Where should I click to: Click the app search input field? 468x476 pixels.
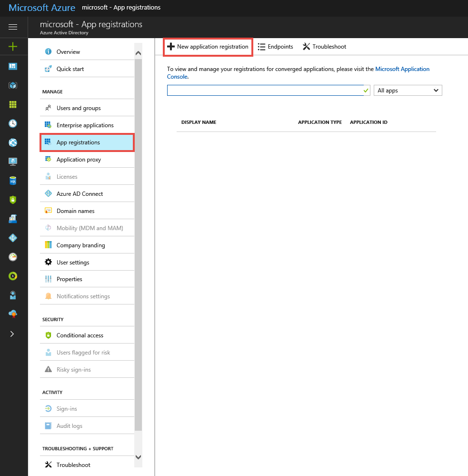(265, 91)
